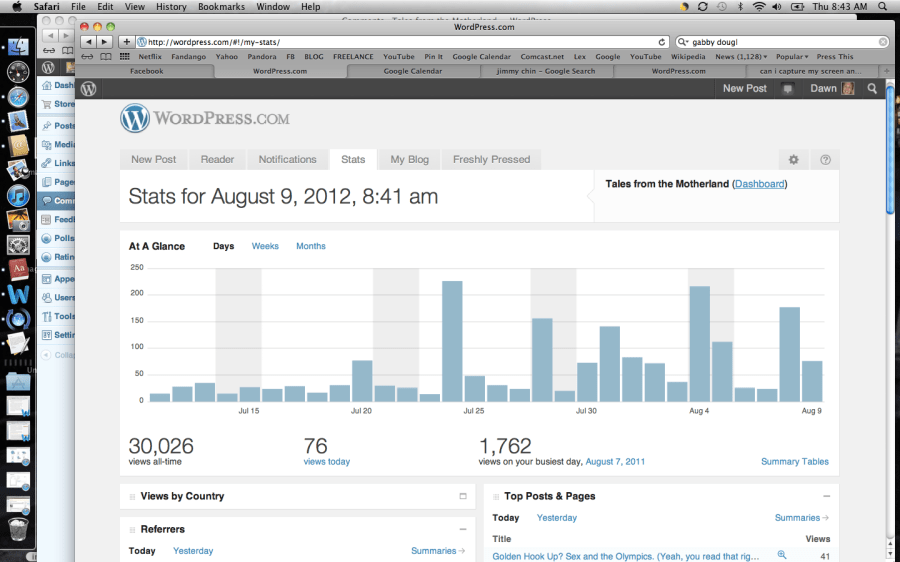
Task: Switch the chart to Months view
Action: tap(310, 246)
